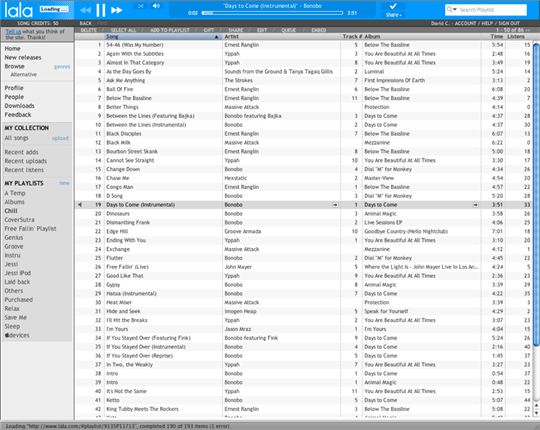Image resolution: width=540 pixels, height=430 pixels.
Task: Click arrow icon beside Days to Come album row 19
Action: (x=475, y=205)
